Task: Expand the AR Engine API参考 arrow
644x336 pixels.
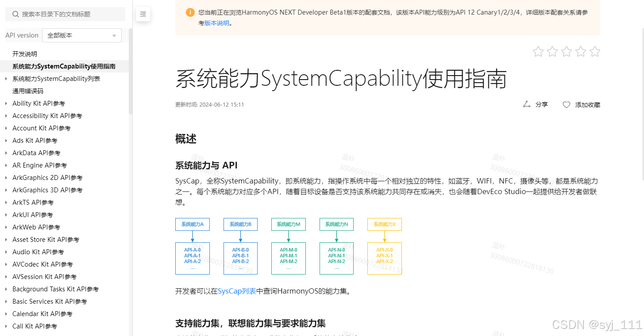Action: coord(6,165)
